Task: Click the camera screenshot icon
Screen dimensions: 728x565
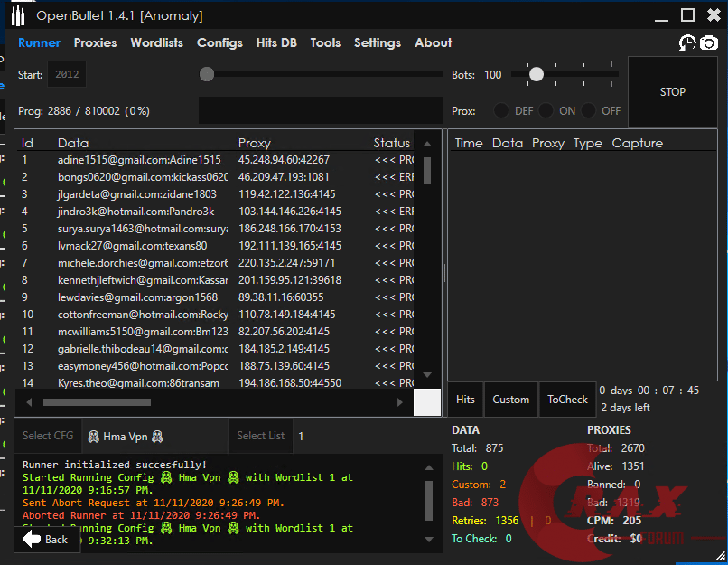Action: [709, 43]
